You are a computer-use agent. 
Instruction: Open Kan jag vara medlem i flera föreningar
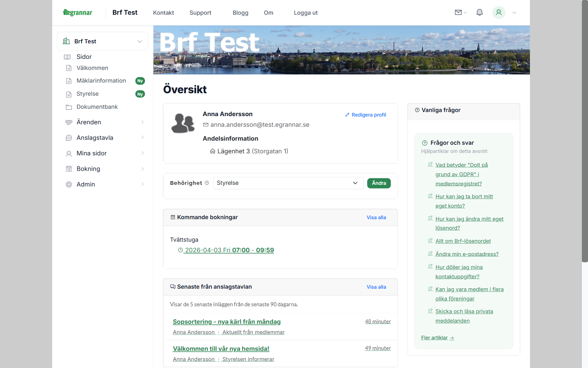(x=469, y=294)
